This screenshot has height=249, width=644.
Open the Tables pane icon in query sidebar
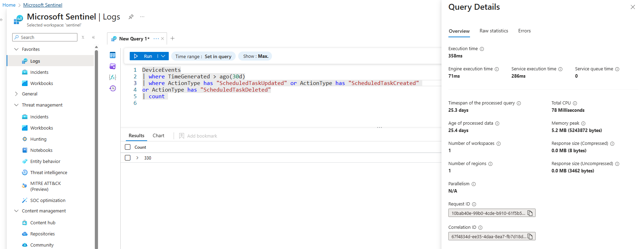tap(112, 55)
